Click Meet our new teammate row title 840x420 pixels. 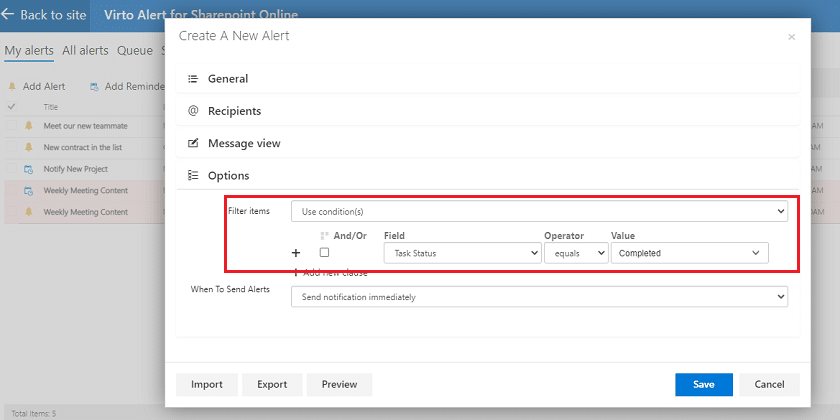coord(86,126)
